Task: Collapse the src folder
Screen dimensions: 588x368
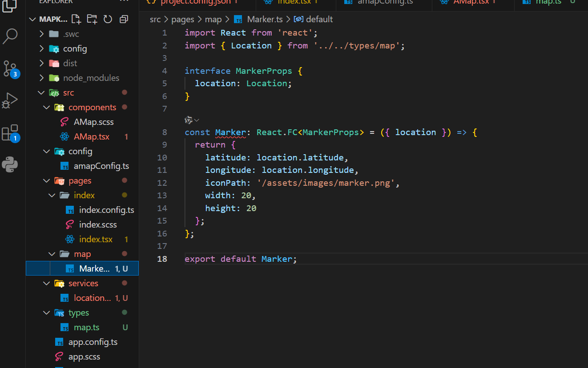Action: (x=41, y=92)
